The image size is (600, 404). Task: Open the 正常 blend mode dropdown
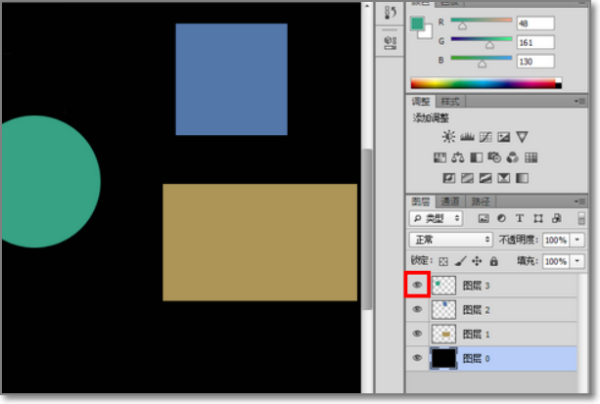451,239
